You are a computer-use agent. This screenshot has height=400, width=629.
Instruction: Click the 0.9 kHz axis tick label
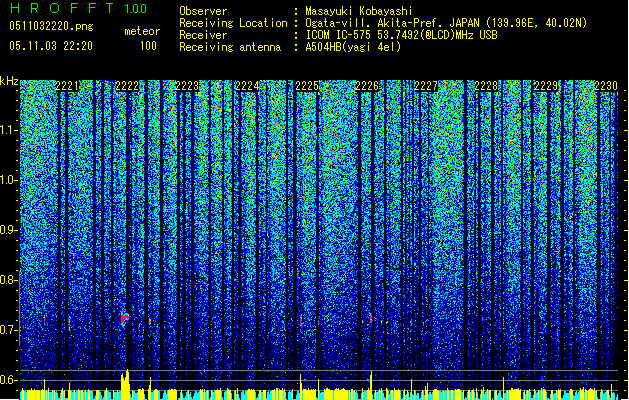[x=9, y=230]
